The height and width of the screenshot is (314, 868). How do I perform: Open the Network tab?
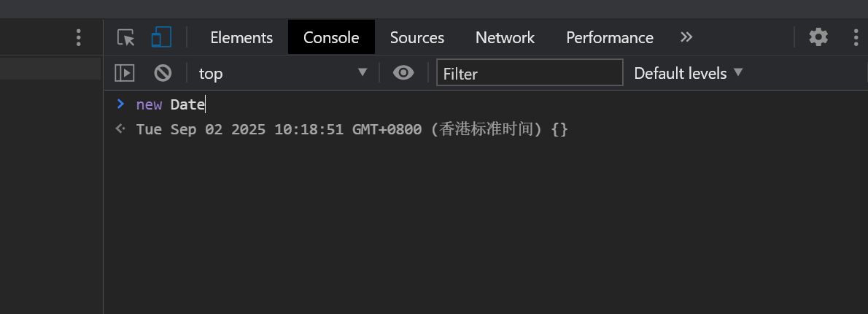tap(505, 38)
